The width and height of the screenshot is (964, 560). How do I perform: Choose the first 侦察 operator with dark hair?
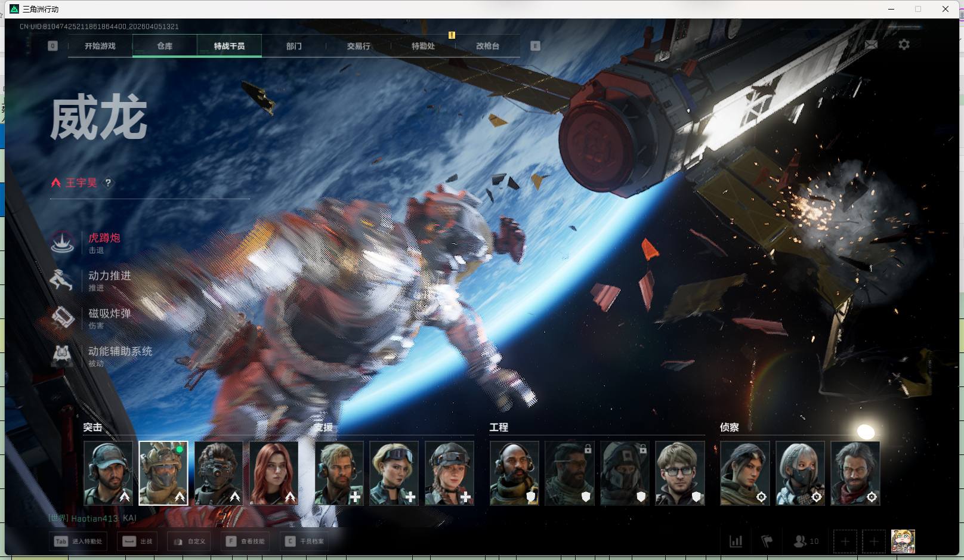click(x=745, y=473)
